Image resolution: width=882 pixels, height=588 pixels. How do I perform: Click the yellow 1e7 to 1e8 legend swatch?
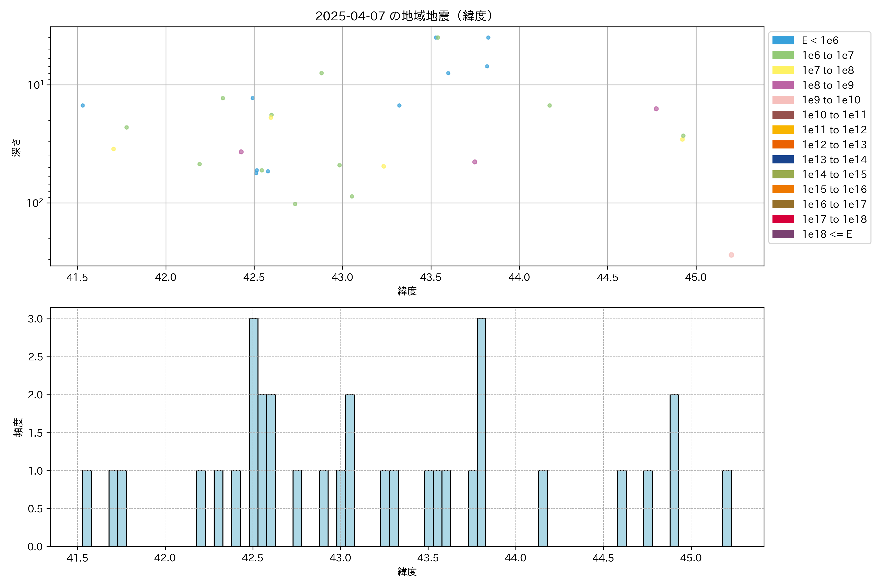(783, 70)
